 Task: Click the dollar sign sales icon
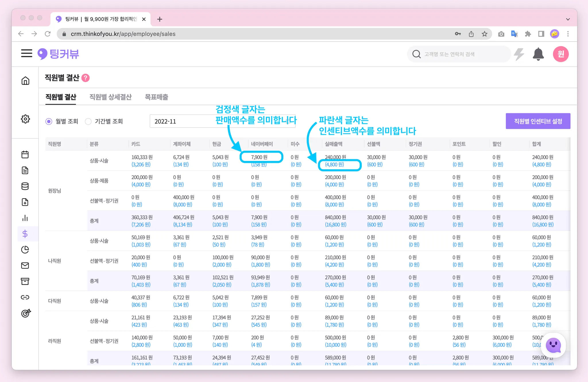[25, 234]
